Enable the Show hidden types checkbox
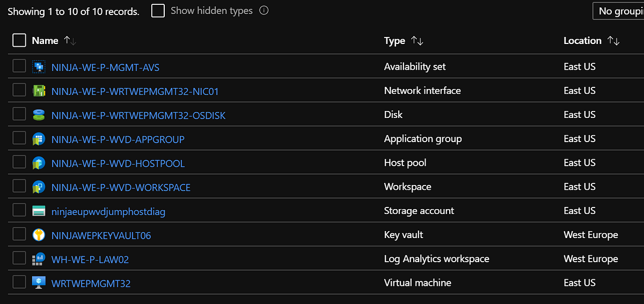644x304 pixels. (158, 11)
